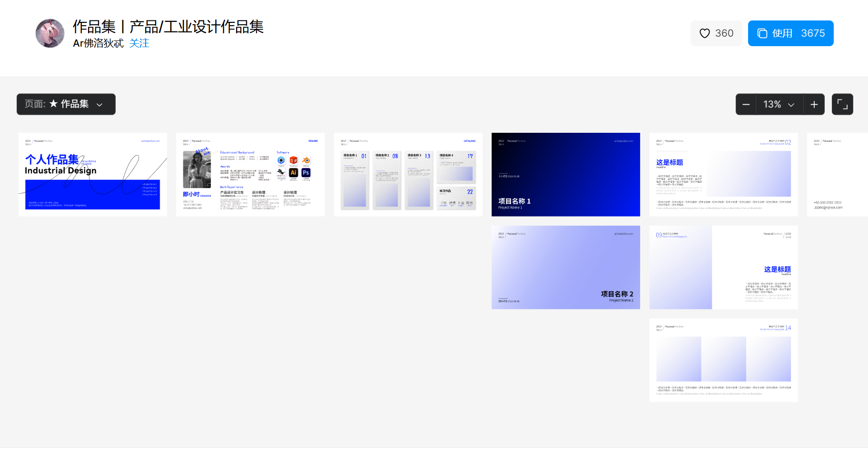Click the author name Ar佛洛狄忒
The width and height of the screenshot is (868, 475).
tap(98, 43)
